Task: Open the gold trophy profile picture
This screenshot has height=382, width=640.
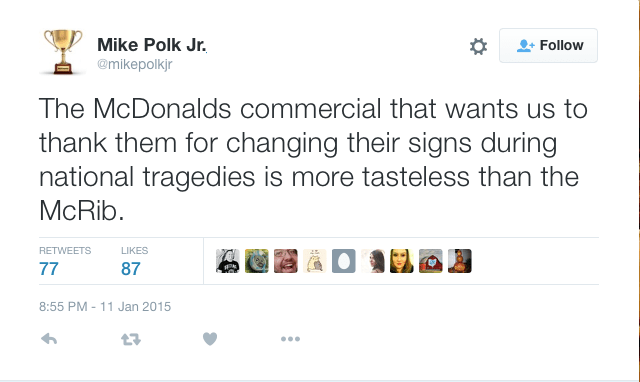Action: (x=63, y=52)
